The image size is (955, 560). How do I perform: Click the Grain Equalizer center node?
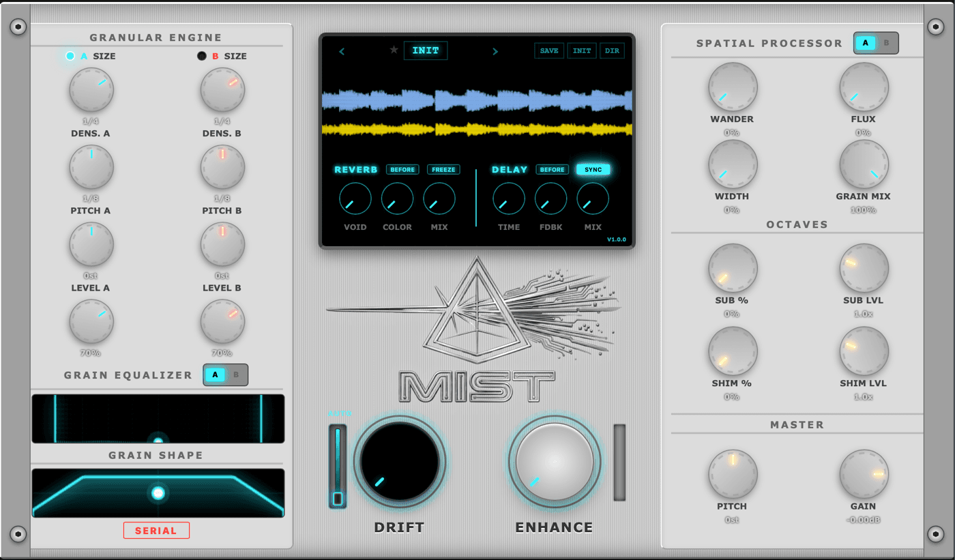(x=158, y=441)
